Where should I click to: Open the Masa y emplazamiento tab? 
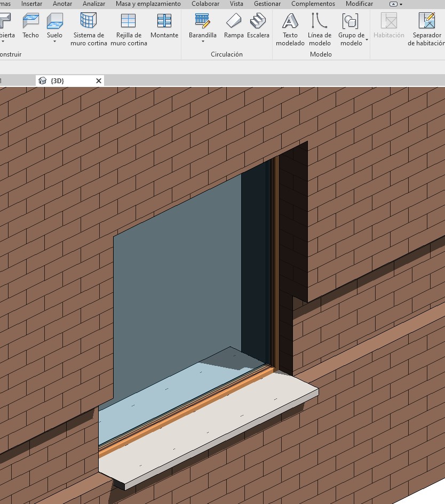point(148,4)
